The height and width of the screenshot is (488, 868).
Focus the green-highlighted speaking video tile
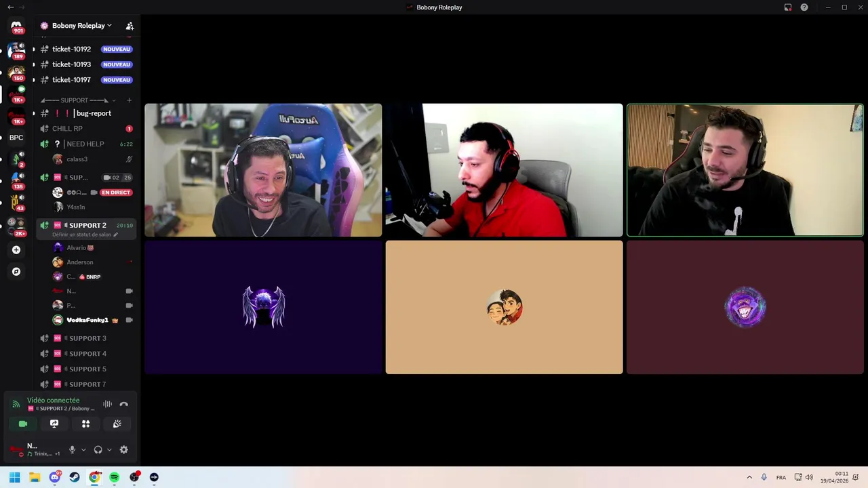(x=745, y=170)
